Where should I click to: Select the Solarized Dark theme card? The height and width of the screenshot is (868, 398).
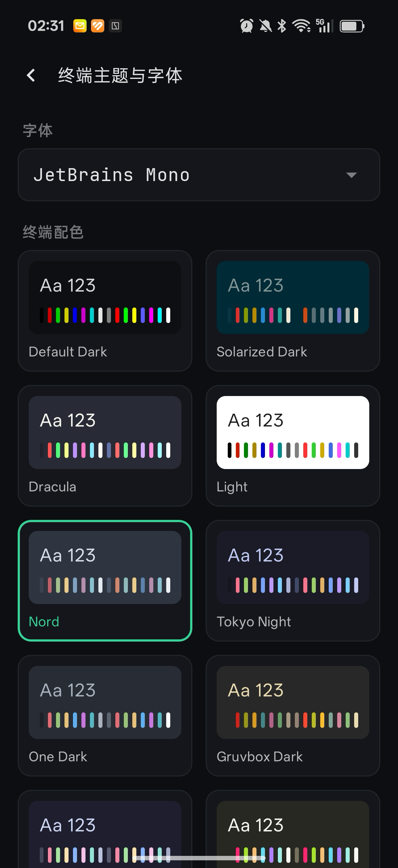tap(293, 311)
